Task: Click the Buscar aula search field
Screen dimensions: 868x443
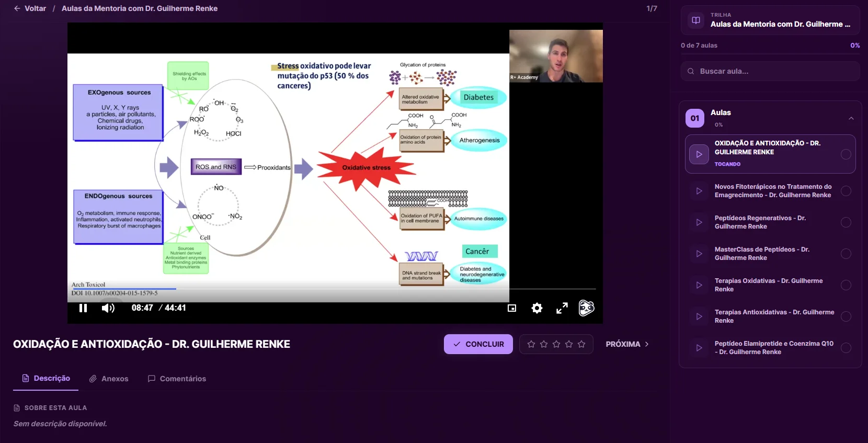Action: tap(770, 71)
